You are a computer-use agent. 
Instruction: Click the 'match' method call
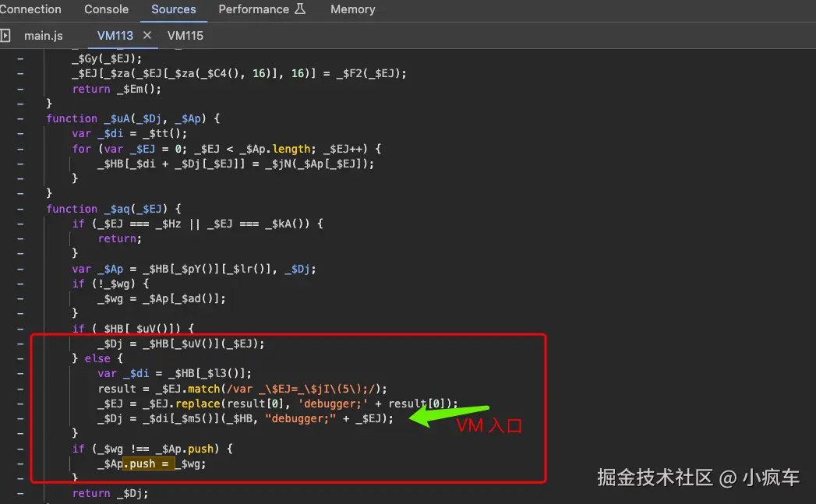click(203, 389)
